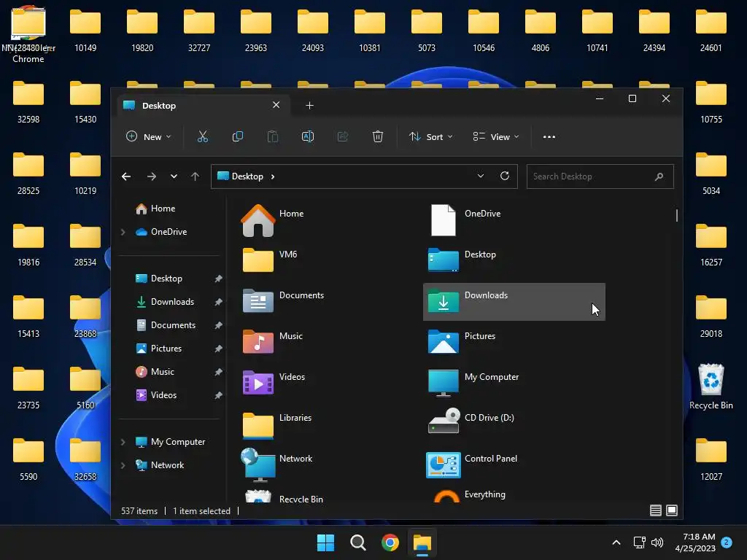The width and height of the screenshot is (747, 560).
Task: Click the Paste clipboard icon
Action: (x=273, y=136)
